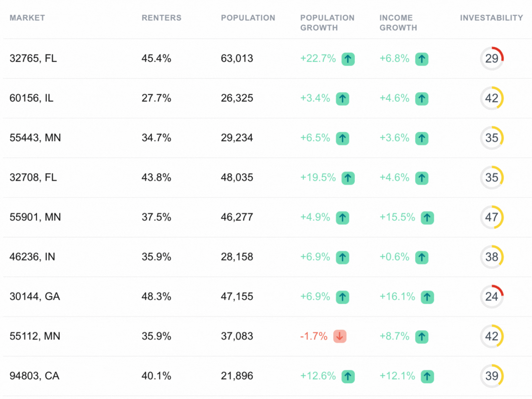Click the population growth arrow for 94803, CA
532x399 pixels.
(x=348, y=376)
